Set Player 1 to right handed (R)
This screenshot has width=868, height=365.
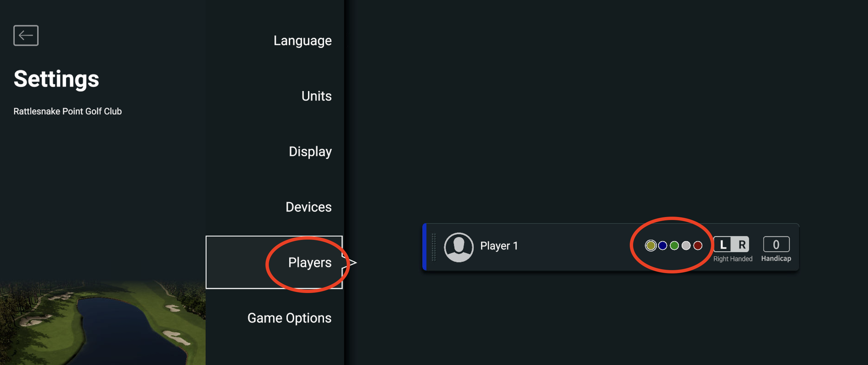tap(741, 245)
